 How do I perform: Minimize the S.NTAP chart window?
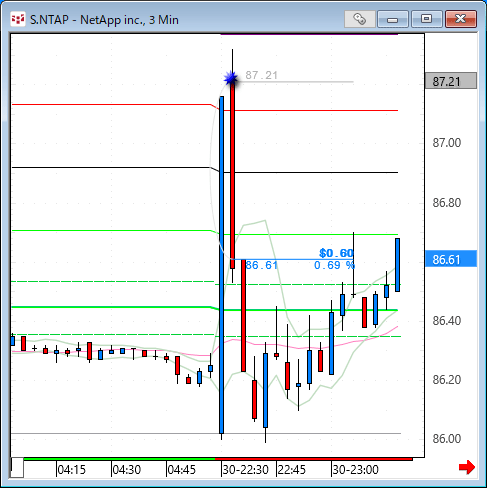[393, 19]
